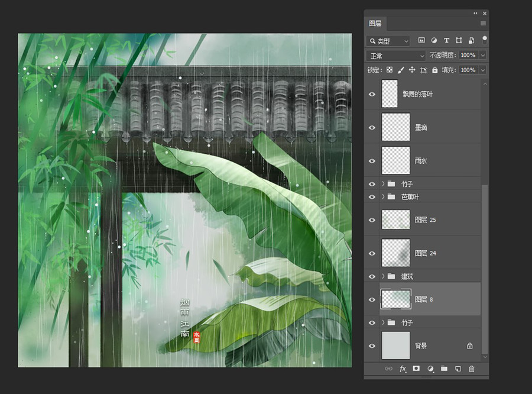Select the 墨滴 layer thumbnail
This screenshot has height=394, width=532.
pos(395,127)
